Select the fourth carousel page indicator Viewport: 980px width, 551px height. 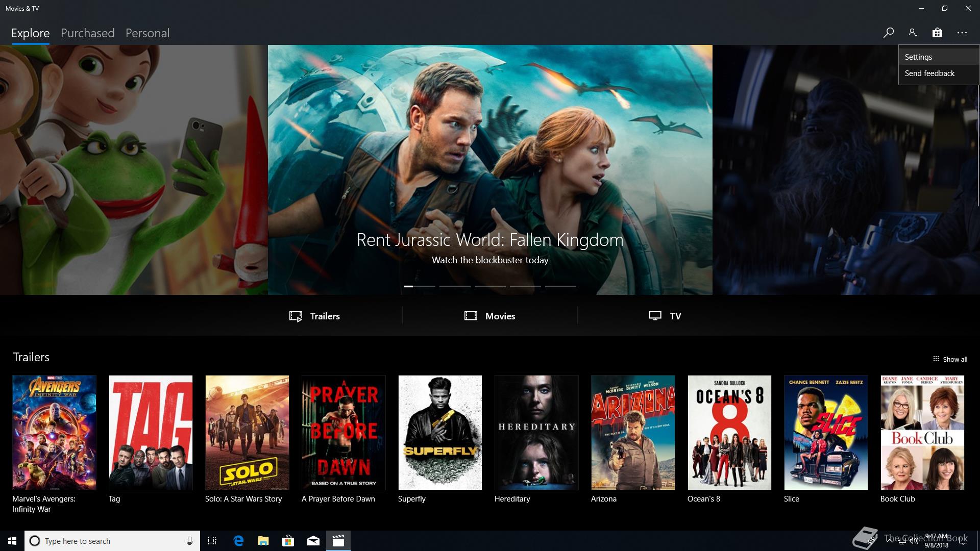pos(525,286)
